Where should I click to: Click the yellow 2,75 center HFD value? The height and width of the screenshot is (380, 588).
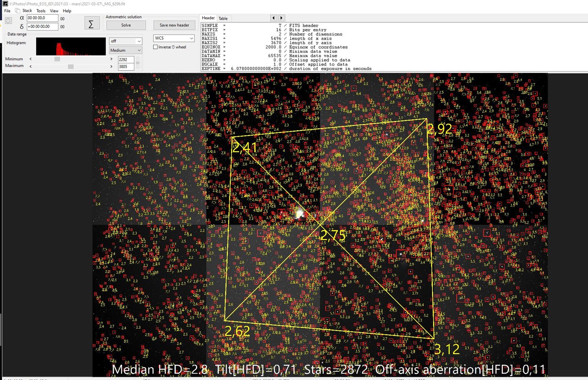(333, 235)
